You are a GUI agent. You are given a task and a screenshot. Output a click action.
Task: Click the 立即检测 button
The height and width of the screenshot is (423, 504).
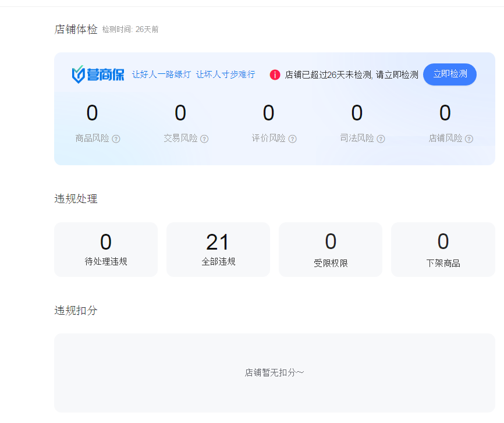pyautogui.click(x=449, y=74)
